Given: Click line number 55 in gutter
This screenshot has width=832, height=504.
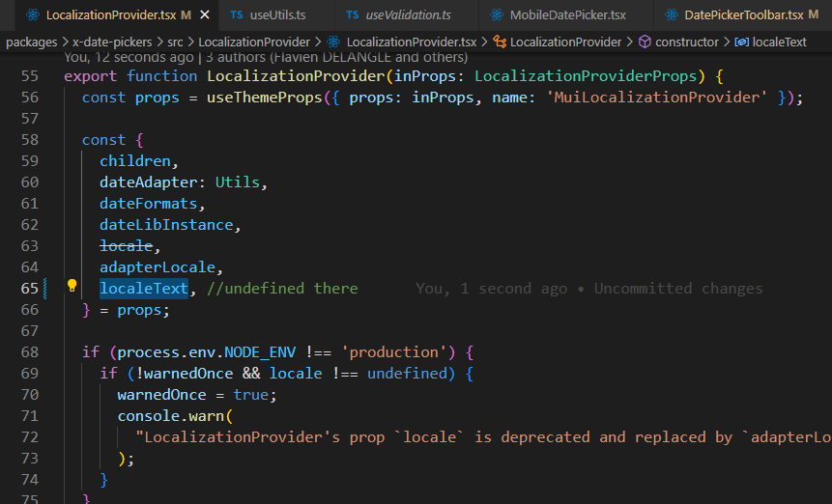Looking at the screenshot, I should [30, 75].
